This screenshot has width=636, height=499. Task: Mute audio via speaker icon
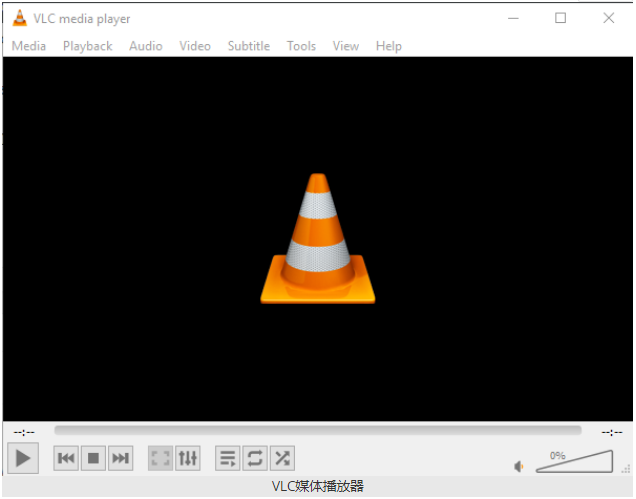519,467
